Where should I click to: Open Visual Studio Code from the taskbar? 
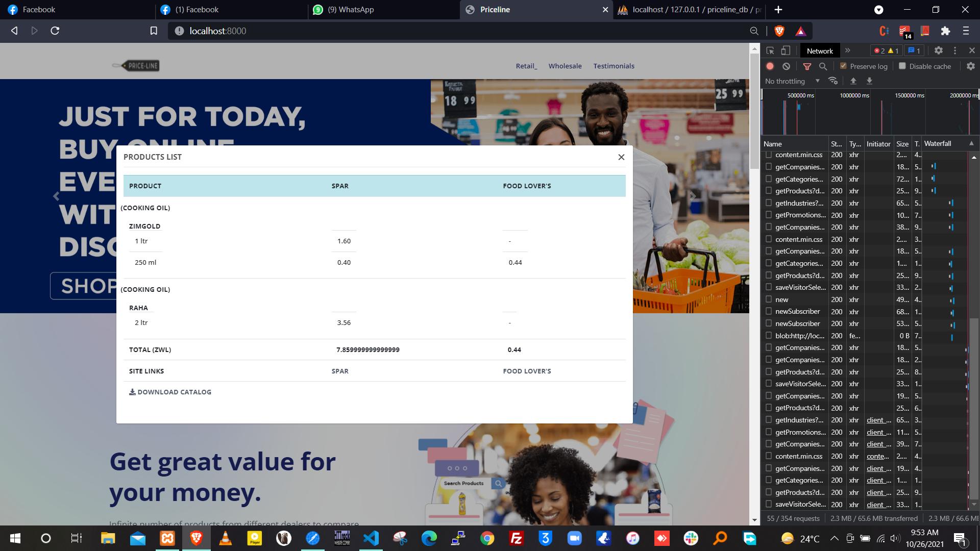371,538
